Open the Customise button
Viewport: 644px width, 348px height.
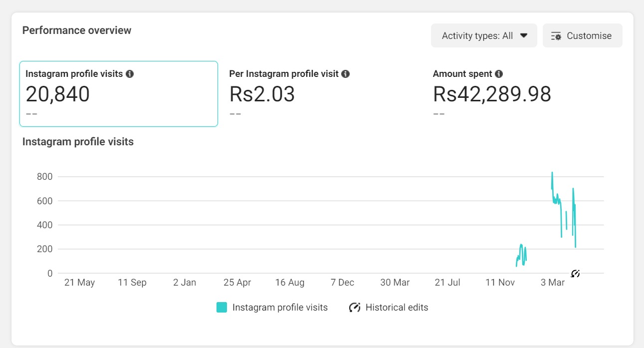pos(583,36)
